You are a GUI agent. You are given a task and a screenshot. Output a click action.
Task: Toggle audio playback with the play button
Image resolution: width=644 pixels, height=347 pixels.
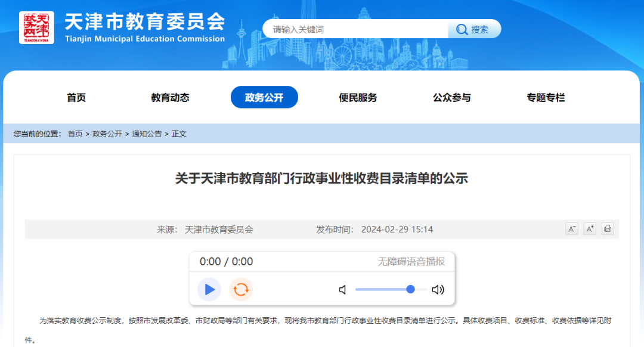209,289
